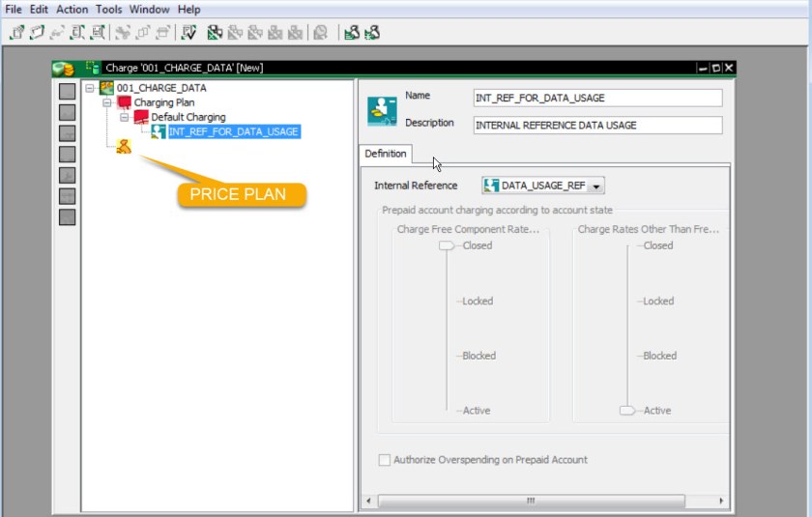812x517 pixels.
Task: Click the teal INT_REF_FOR_DATA_USAGE node icon
Action: 159,131
